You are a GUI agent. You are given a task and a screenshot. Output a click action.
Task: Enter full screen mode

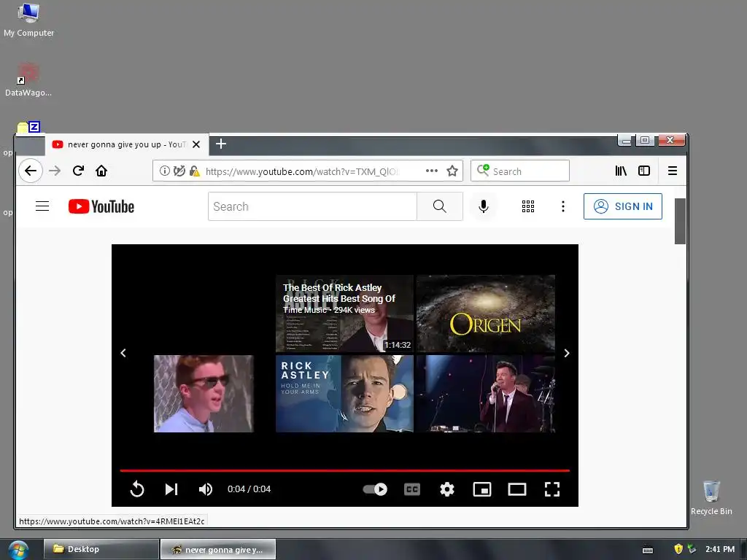[x=552, y=489]
